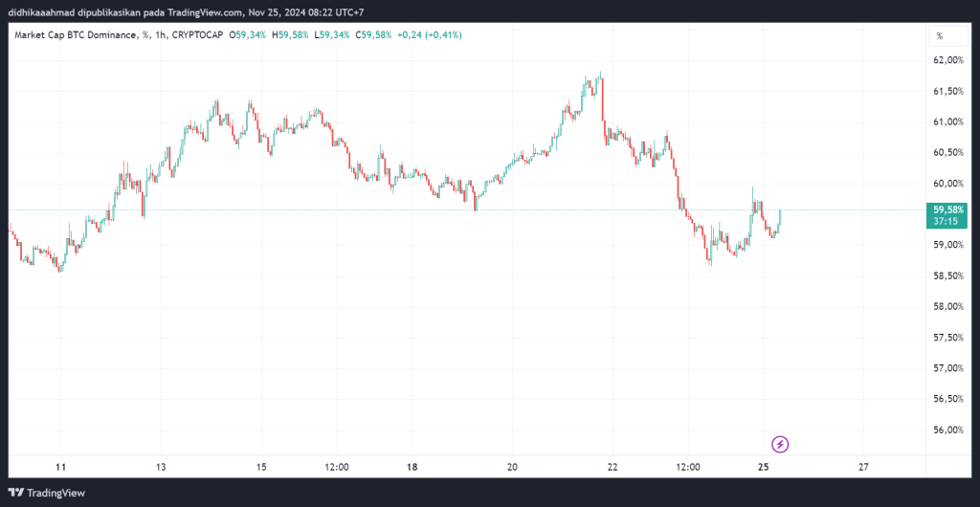Click the date label 15 on time axis
Image resolution: width=980 pixels, height=507 pixels.
click(261, 467)
